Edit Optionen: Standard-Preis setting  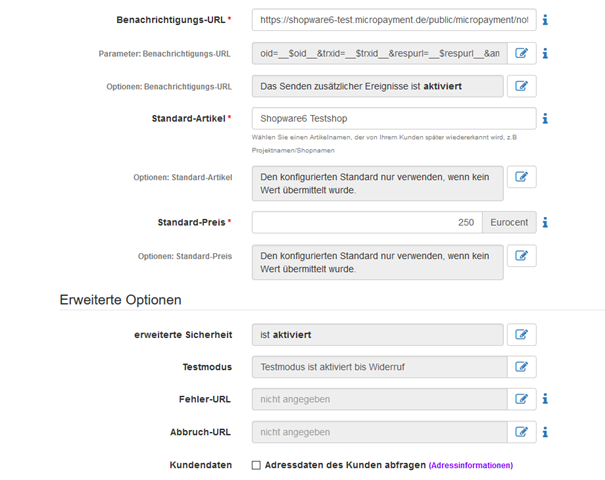(522, 256)
